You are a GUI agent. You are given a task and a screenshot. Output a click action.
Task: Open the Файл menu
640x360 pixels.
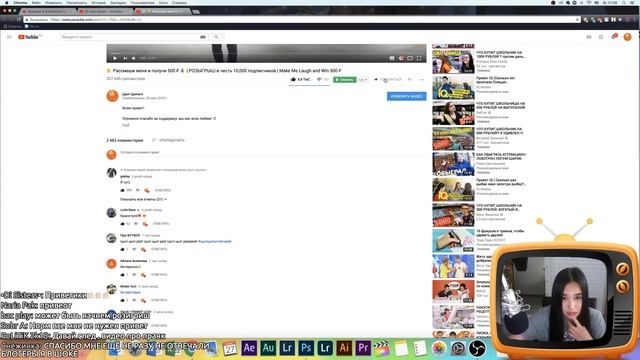coord(36,2)
